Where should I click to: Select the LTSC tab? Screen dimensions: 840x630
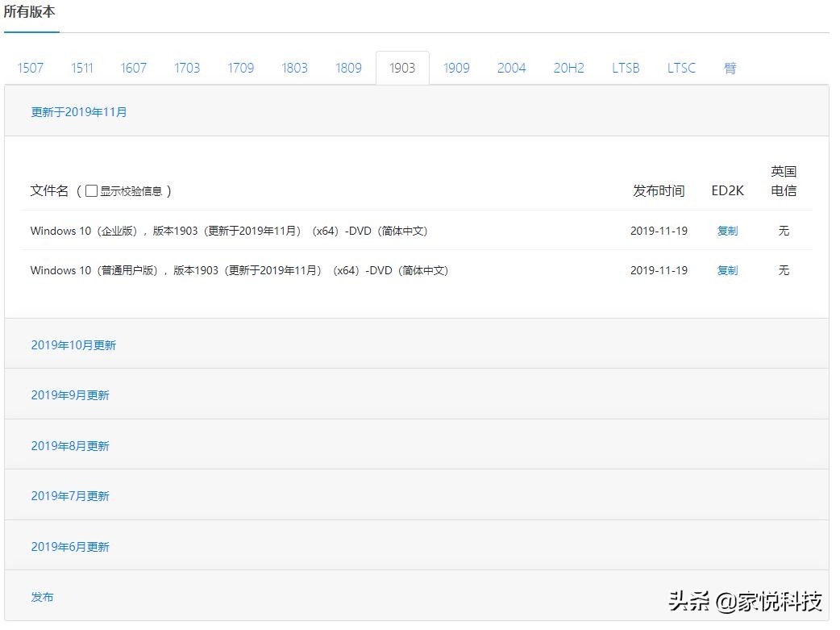point(681,69)
